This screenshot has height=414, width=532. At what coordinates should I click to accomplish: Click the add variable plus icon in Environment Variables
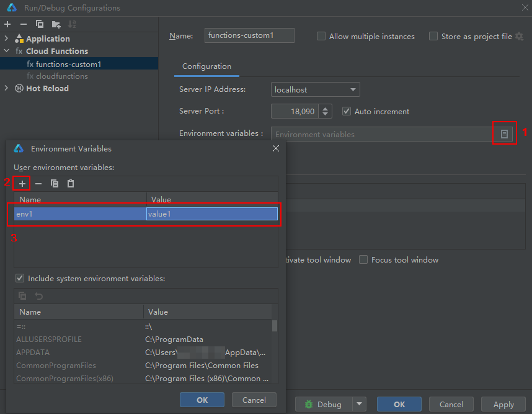click(x=22, y=184)
